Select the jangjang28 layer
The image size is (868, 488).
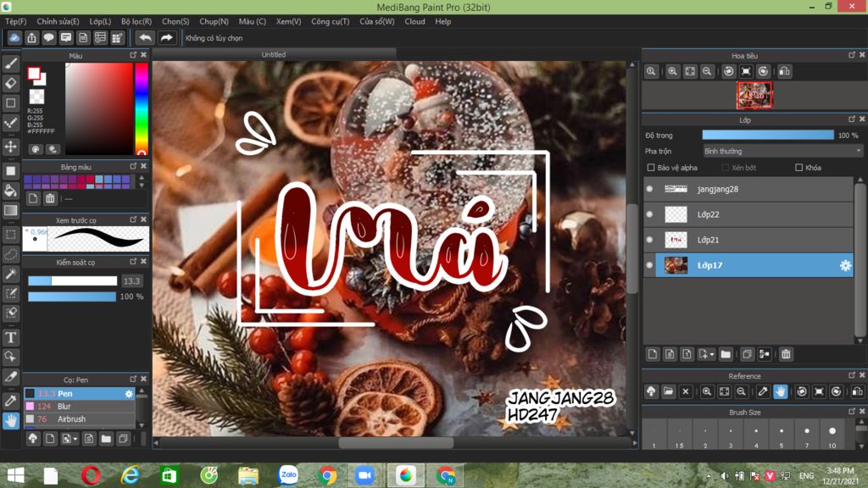click(x=748, y=189)
